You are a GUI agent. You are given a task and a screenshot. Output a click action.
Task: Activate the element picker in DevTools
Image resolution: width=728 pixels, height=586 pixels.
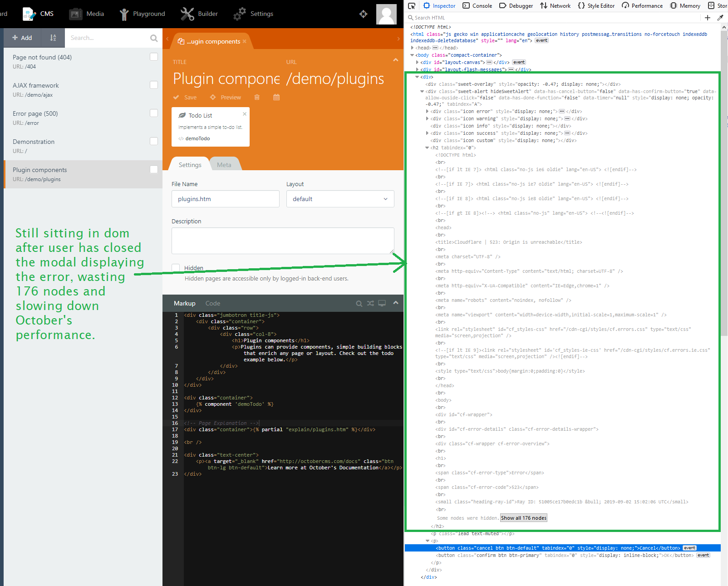412,5
